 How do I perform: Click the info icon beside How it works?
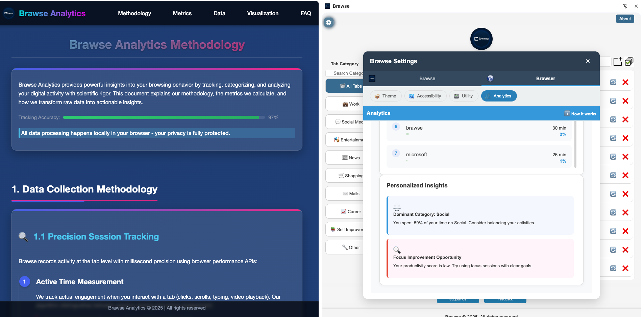567,113
